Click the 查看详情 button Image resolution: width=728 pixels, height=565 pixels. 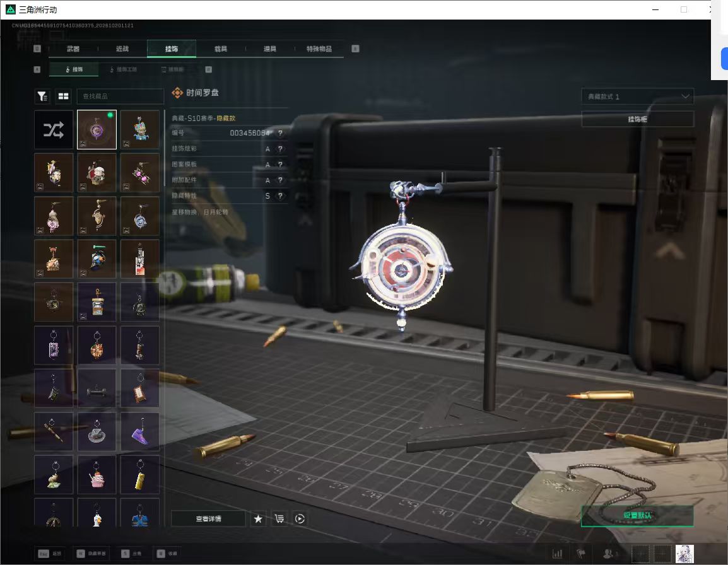208,518
